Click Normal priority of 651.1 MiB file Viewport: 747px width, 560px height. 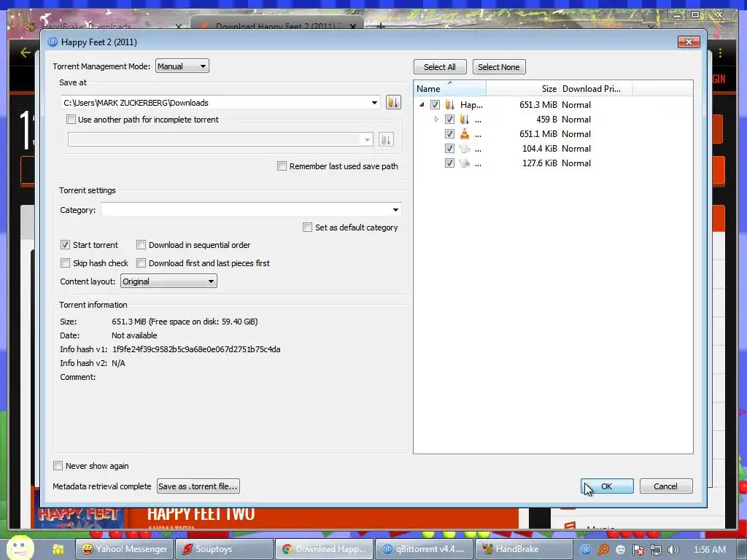[576, 134]
